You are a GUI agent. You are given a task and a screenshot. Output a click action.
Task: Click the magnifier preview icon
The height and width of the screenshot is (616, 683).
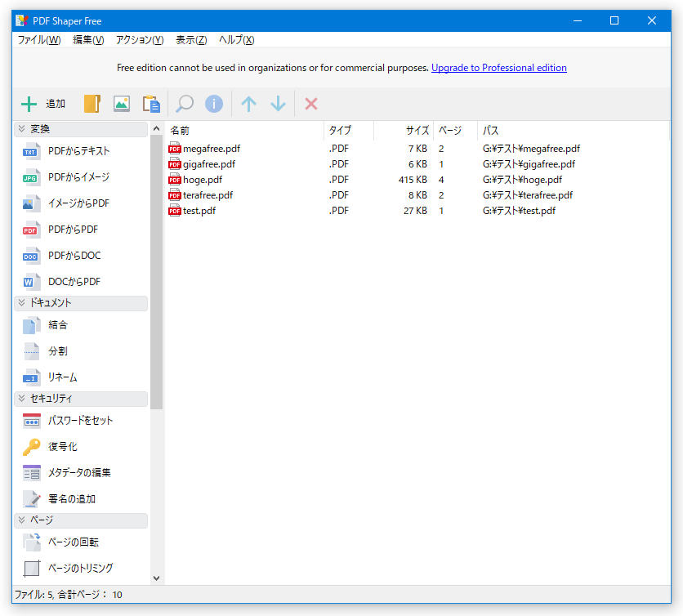click(185, 104)
